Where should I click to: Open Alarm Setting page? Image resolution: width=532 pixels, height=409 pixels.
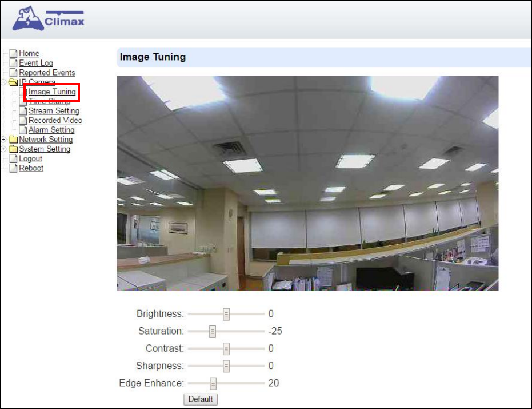[x=51, y=130]
